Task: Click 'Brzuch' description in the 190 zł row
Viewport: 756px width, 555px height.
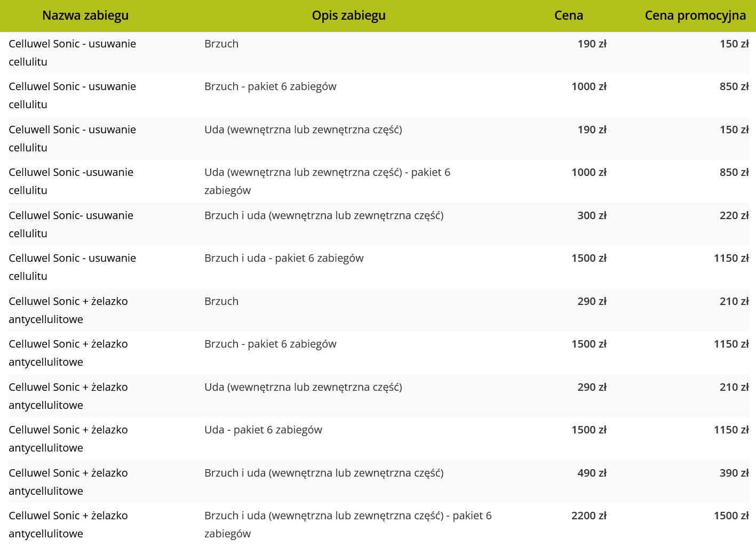Action: click(221, 44)
